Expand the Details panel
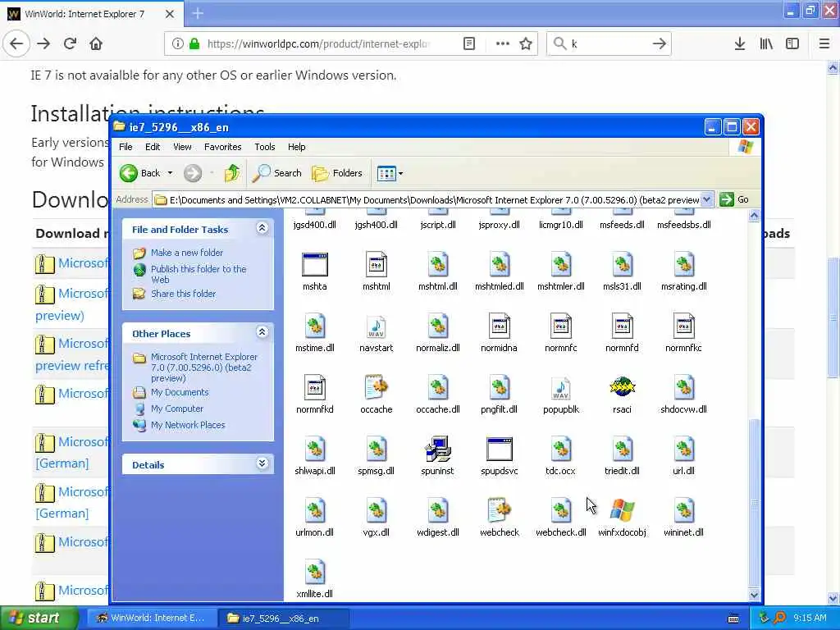The image size is (840, 630). click(x=262, y=463)
